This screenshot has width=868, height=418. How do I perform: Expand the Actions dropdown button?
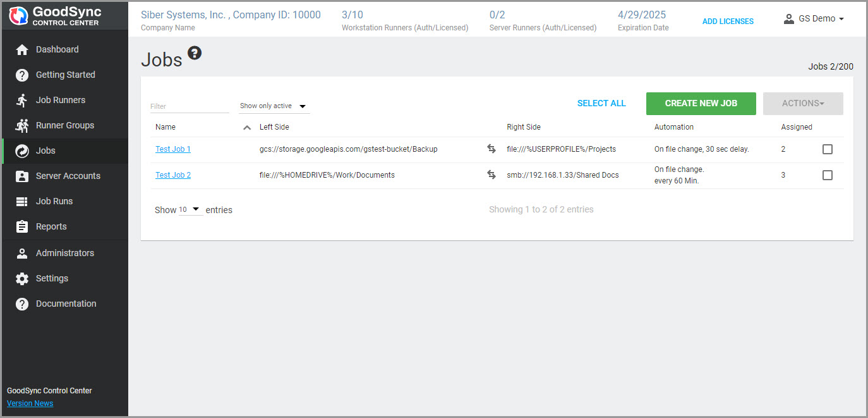click(x=802, y=104)
